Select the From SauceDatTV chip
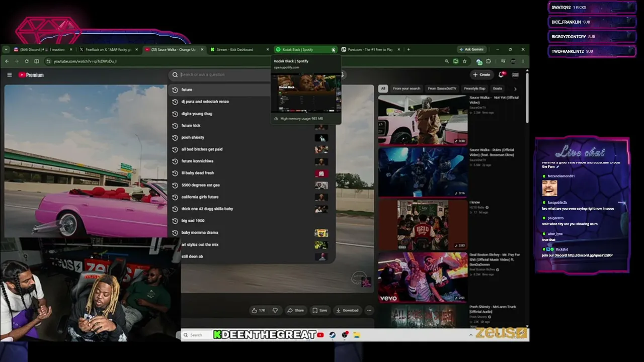This screenshot has height=362, width=644. click(x=442, y=88)
